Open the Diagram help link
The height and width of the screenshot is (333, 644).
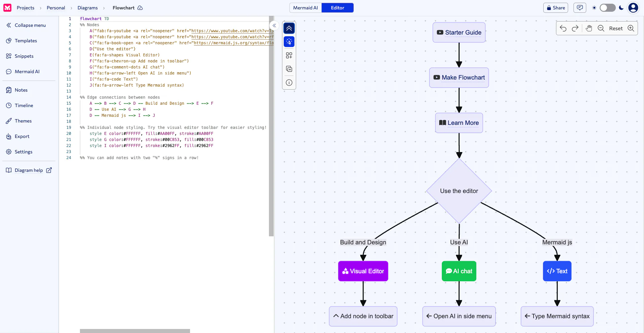[29, 170]
